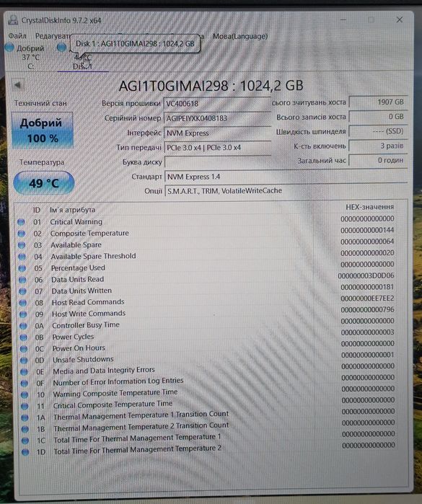Click the 49 °C temperature indicator
422x504 pixels.
coord(44,183)
